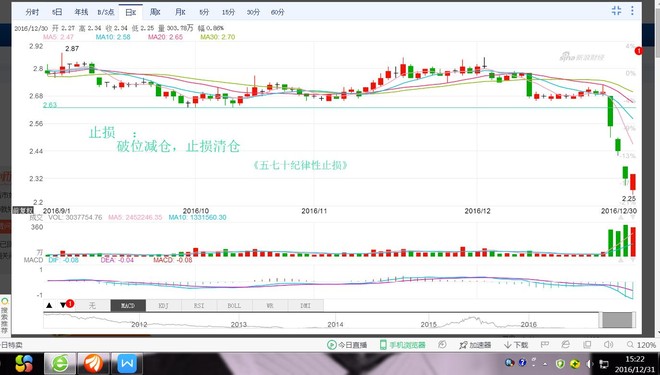Click the split window icon

pyautogui.click(x=587, y=345)
